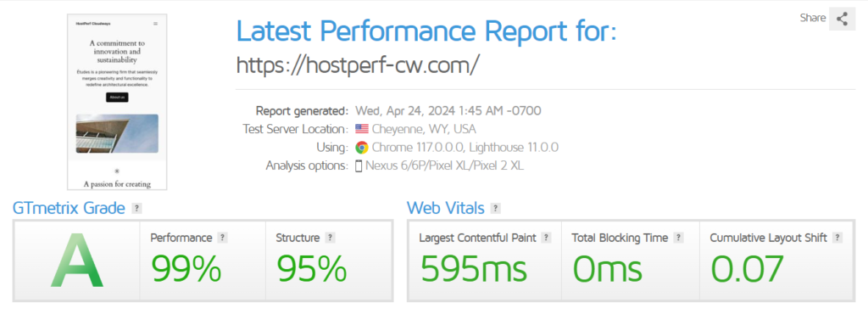Viewport: 868px width, 325px height.
Task: Select the 95% Structure score
Action: [x=312, y=269]
